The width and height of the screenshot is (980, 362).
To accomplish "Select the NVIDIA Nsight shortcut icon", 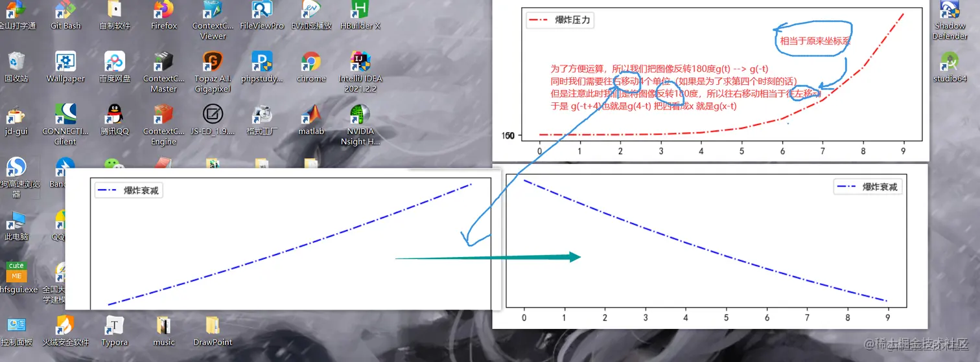I will pos(360,124).
